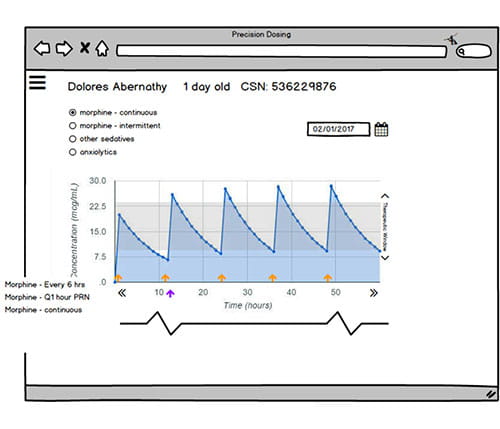This screenshot has width=500, height=429.
Task: Click the first concentration peak near hour 1
Action: point(119,215)
